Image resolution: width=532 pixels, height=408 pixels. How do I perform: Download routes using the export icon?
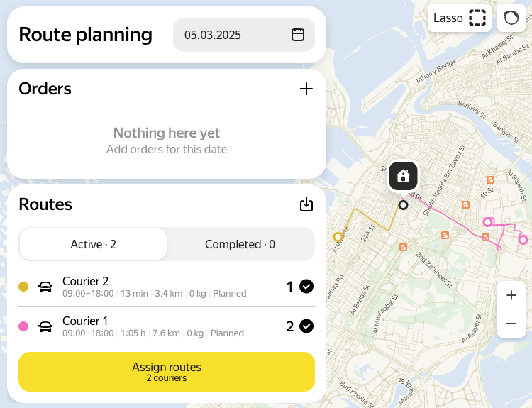[x=306, y=204]
